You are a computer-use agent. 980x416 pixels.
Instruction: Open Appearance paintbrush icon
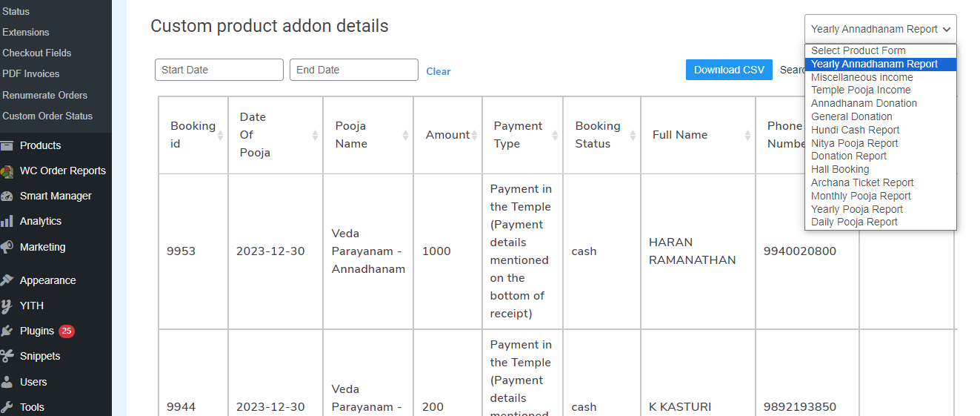(7, 280)
